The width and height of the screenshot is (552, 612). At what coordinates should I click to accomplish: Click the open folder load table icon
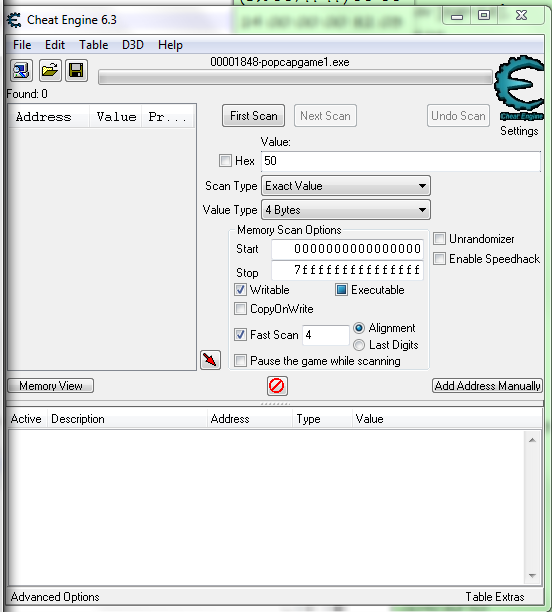click(50, 71)
